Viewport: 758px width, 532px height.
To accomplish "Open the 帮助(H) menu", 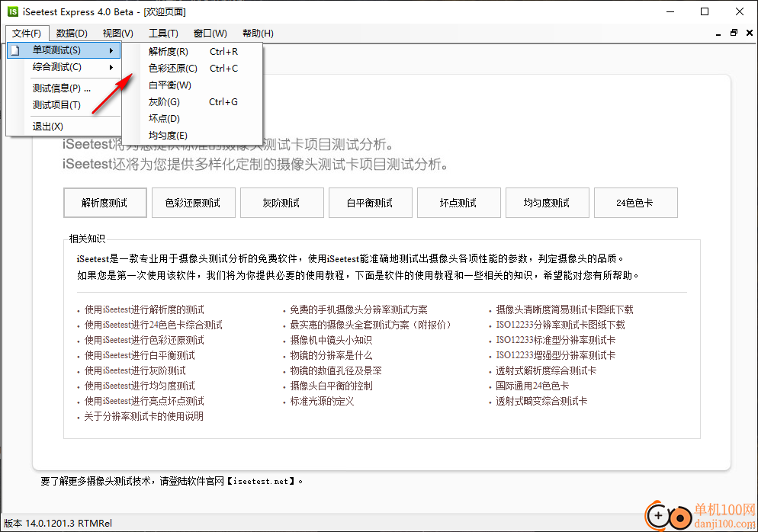I will (x=258, y=34).
